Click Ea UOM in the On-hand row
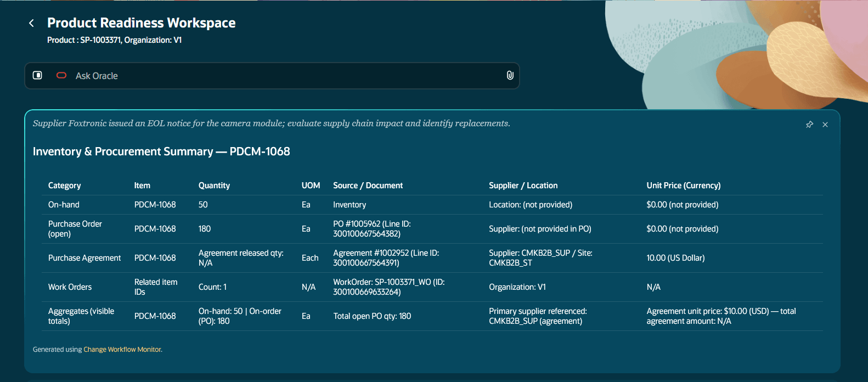Viewport: 868px width, 382px height. [x=306, y=205]
